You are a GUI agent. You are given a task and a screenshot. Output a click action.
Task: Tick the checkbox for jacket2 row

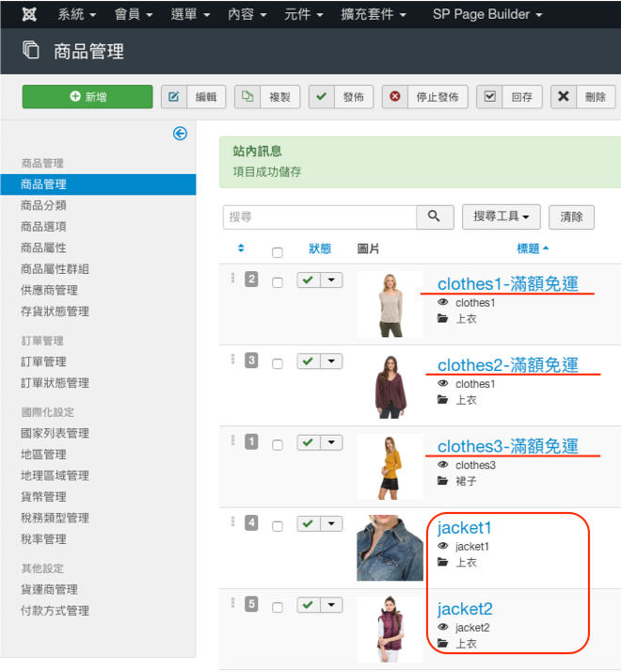coord(277,607)
